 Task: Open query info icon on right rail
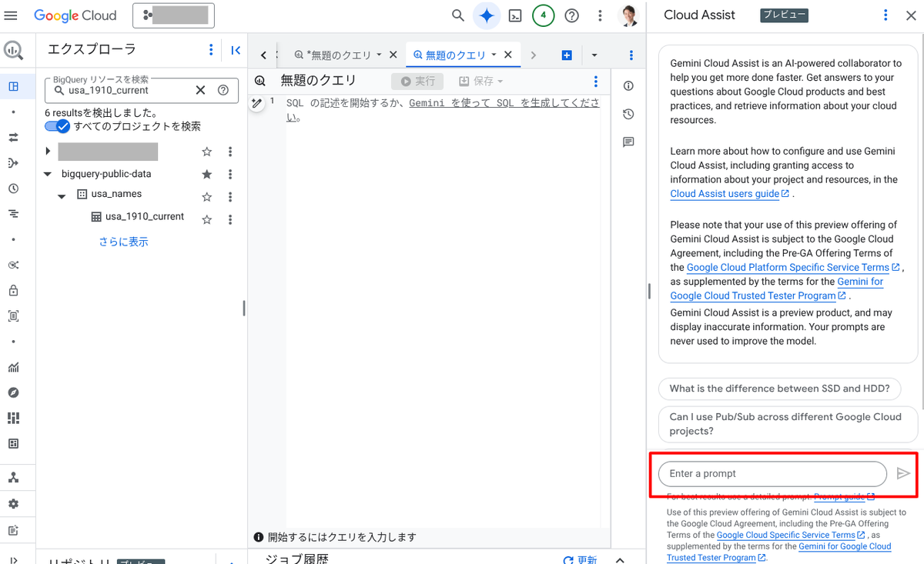628,85
